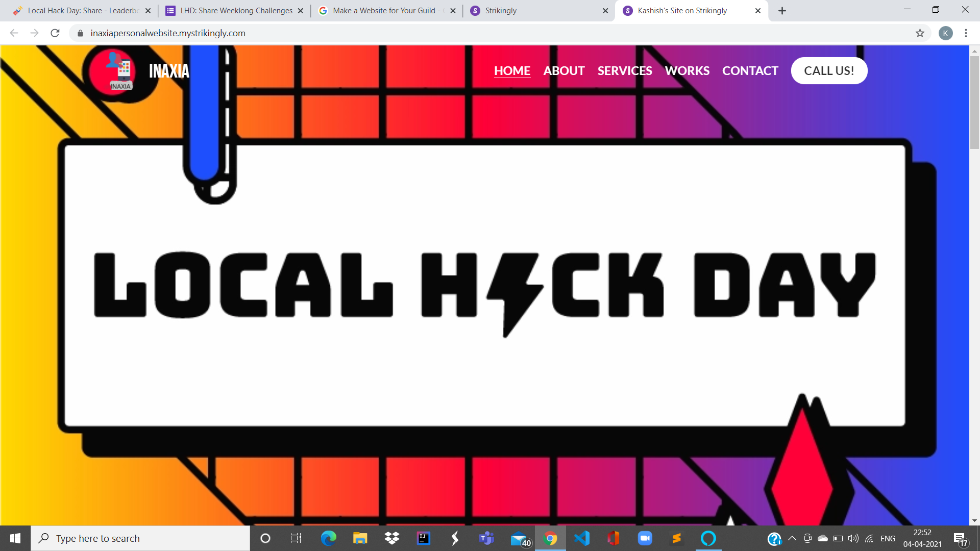Screen dimensions: 980x551
Task: Bookmark this page with star icon
Action: pos(920,33)
